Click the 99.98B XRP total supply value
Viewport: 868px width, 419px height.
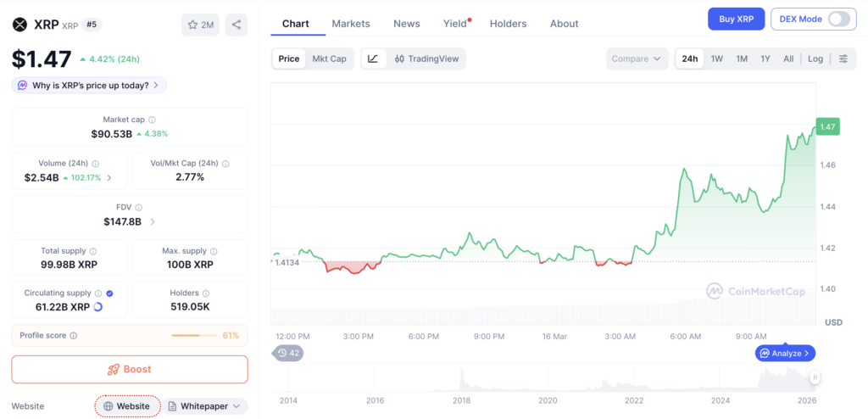[x=70, y=265]
